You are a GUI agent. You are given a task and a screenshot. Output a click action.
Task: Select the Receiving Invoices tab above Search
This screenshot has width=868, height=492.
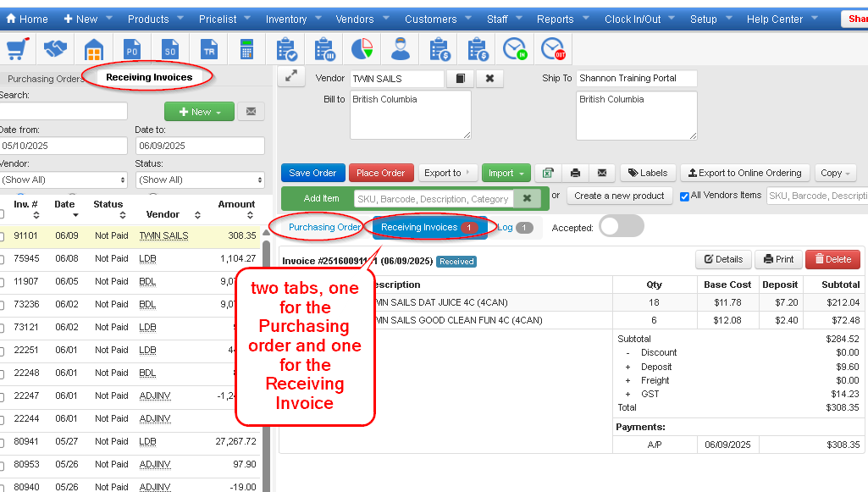point(149,77)
